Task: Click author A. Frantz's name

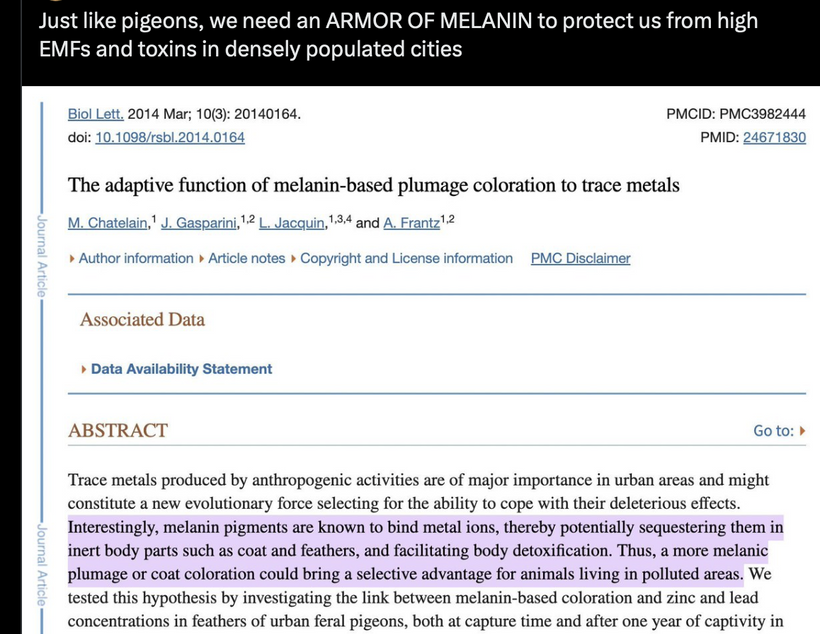Action: click(x=411, y=223)
